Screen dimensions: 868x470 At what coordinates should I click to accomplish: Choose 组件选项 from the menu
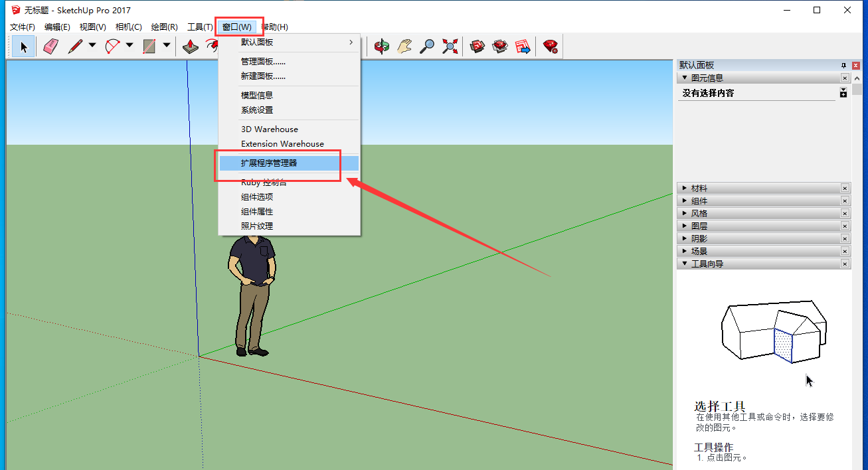pyautogui.click(x=290, y=197)
